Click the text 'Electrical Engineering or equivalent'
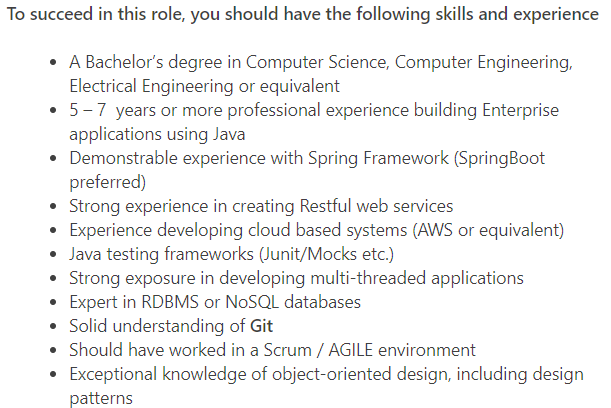 [x=205, y=86]
